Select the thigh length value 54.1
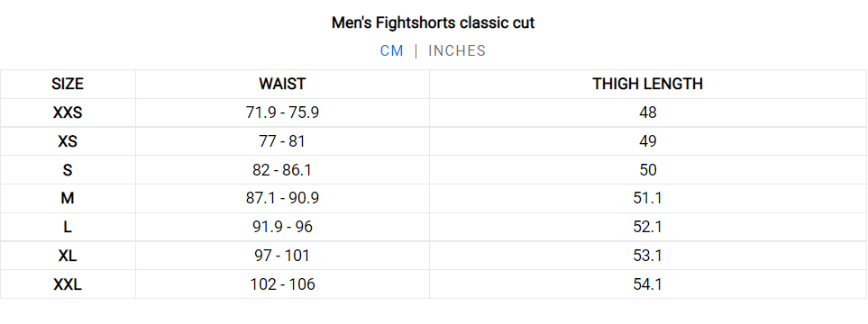This screenshot has width=868, height=324. click(648, 284)
